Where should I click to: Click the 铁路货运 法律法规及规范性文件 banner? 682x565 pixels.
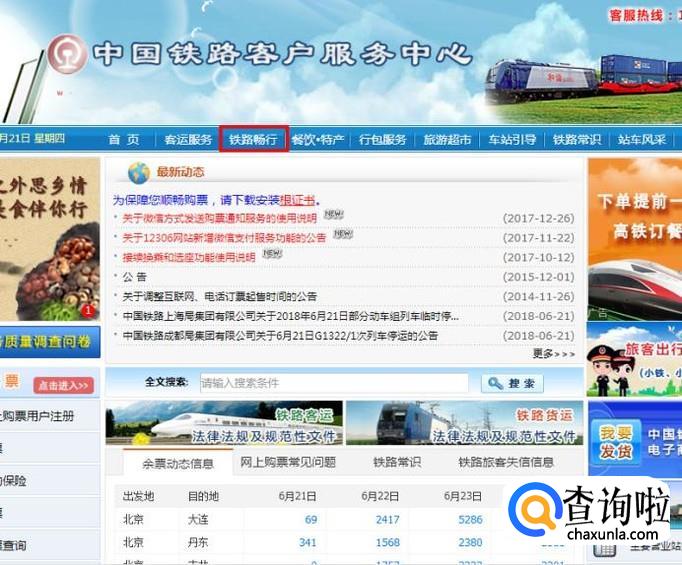(x=465, y=423)
